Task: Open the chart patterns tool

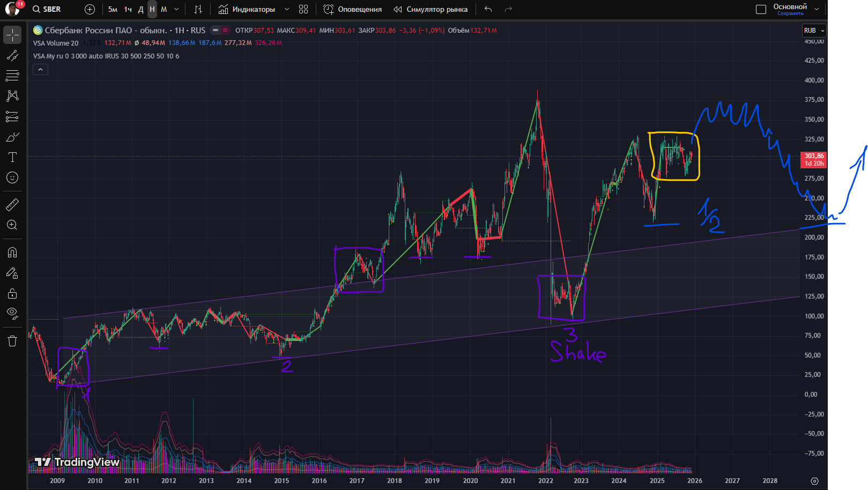Action: (12, 96)
